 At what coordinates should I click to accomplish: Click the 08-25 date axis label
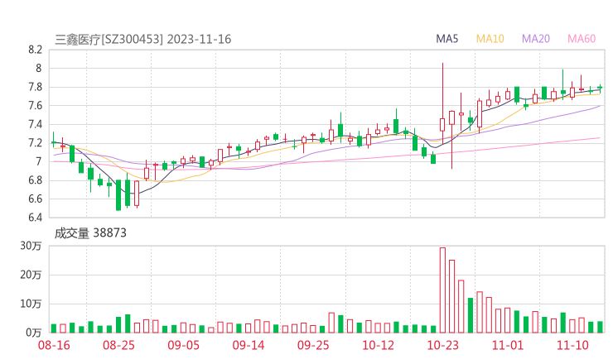tap(118, 345)
